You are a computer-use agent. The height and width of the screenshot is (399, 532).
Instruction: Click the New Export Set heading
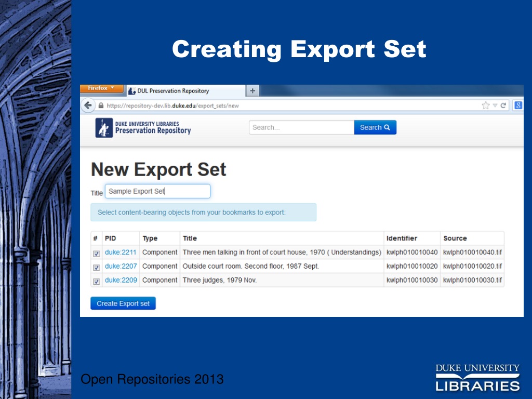(x=158, y=169)
